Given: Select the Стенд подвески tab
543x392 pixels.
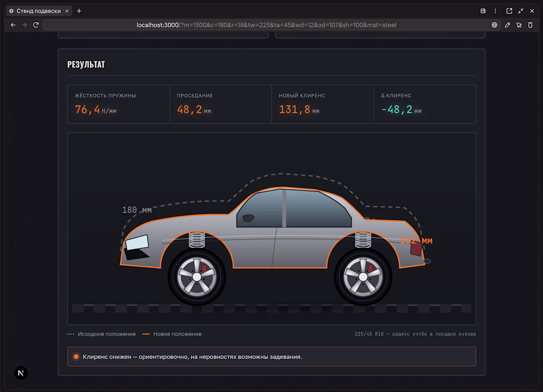Looking at the screenshot, I should (39, 11).
